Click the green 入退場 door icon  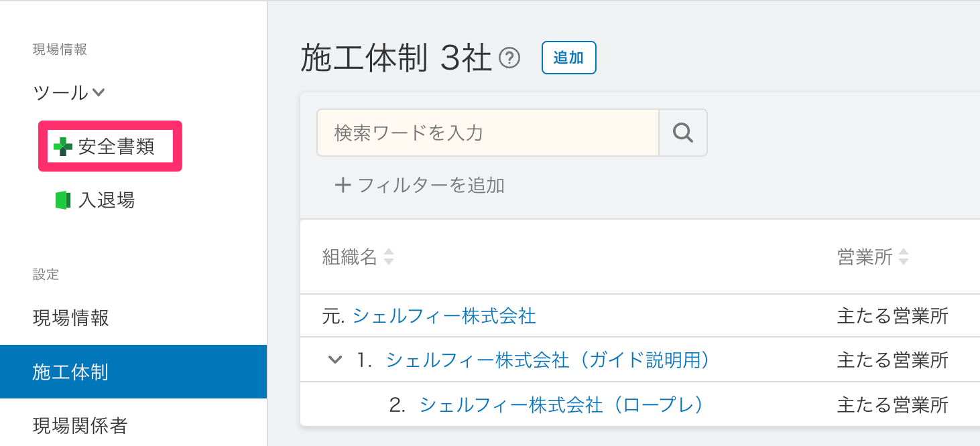pyautogui.click(x=63, y=200)
